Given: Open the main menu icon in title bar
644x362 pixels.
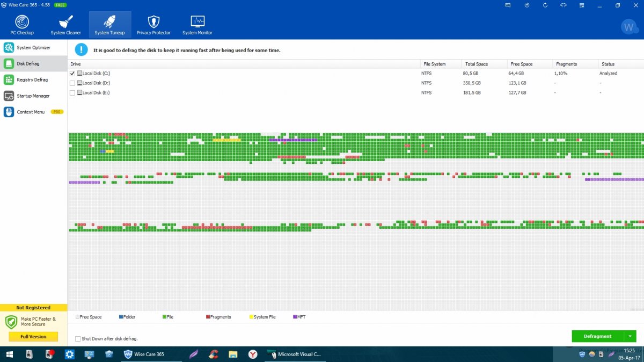Looking at the screenshot, I should [581, 5].
